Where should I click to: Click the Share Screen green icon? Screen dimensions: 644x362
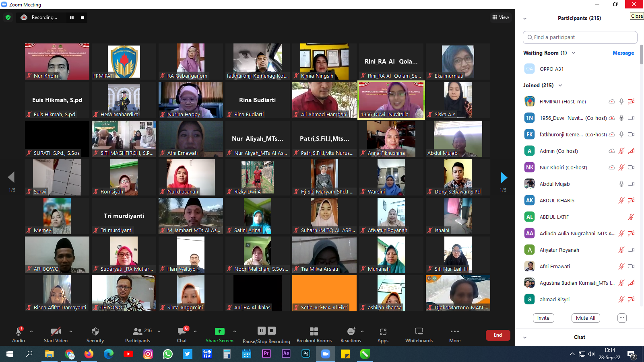point(219,332)
